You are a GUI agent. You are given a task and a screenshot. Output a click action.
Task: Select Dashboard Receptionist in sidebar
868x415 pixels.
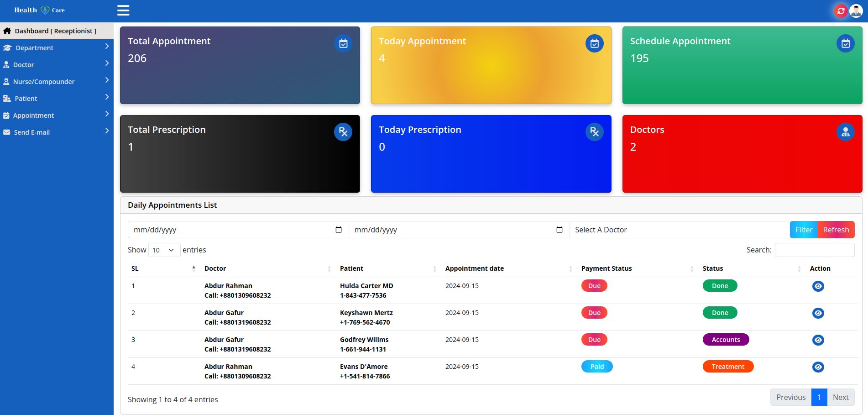point(56,31)
